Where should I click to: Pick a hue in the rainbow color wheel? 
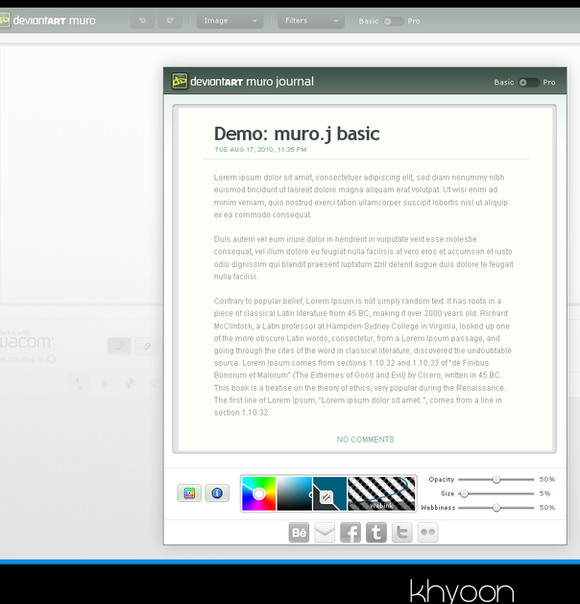click(x=259, y=494)
